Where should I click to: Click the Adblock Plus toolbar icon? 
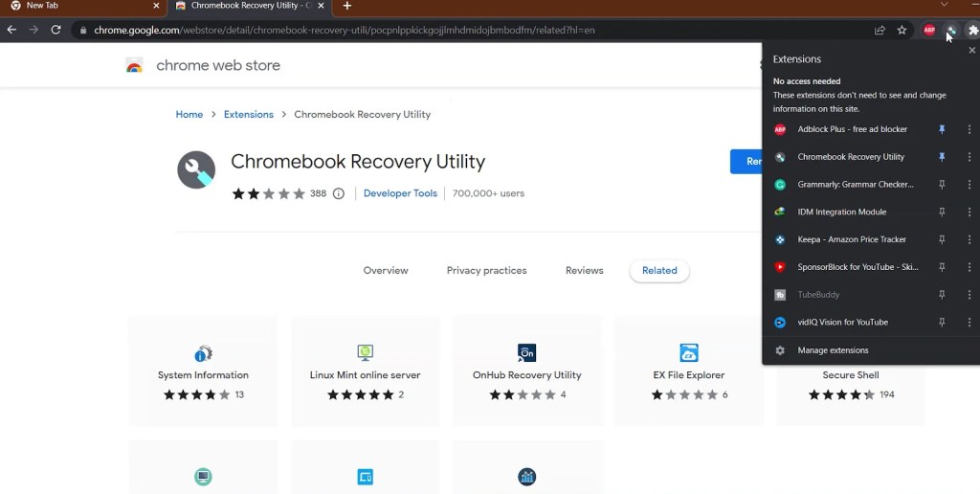pos(929,30)
